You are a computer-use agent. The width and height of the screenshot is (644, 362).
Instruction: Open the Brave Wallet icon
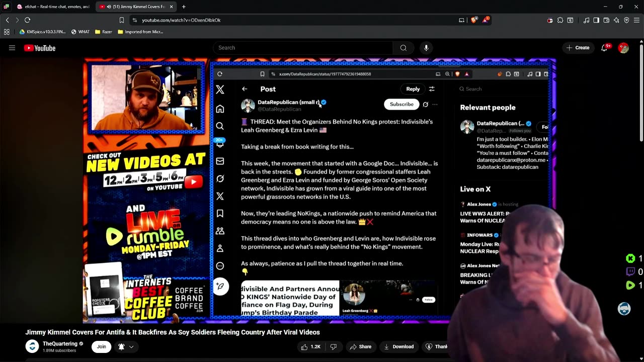[x=606, y=20]
